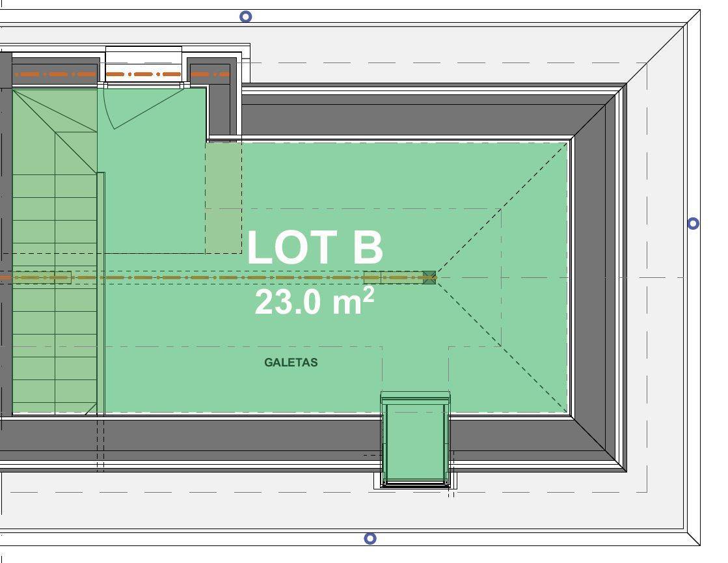Click the "23.0 m²" area label

pos(314,302)
